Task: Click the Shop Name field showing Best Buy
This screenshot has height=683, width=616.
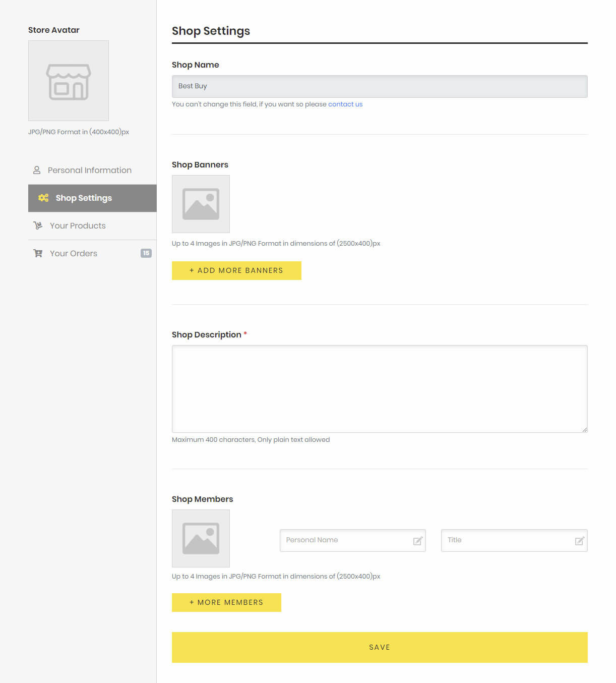Action: point(380,86)
